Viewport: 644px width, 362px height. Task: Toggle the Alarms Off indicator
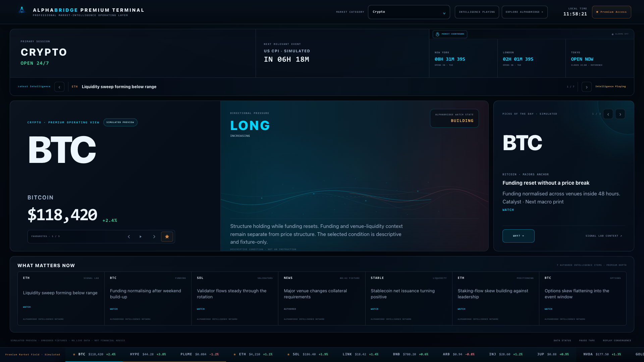coord(620,34)
